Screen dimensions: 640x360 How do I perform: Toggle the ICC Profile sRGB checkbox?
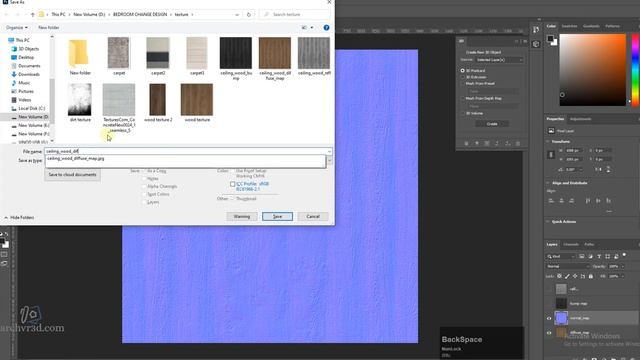(x=232, y=184)
